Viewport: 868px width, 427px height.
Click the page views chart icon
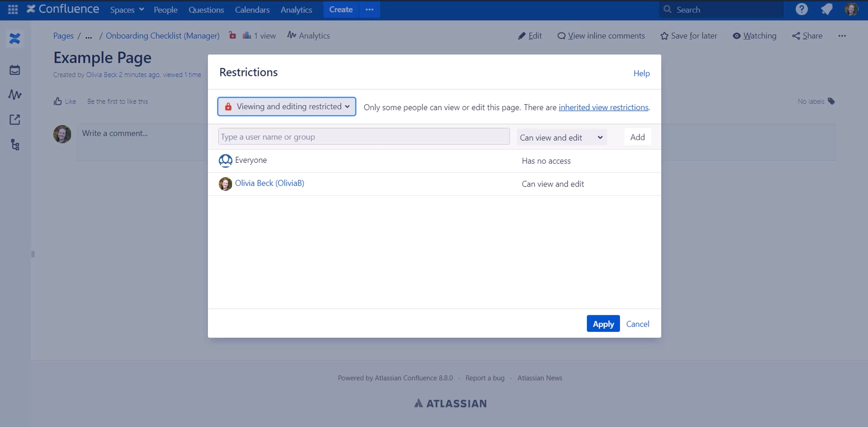[247, 35]
